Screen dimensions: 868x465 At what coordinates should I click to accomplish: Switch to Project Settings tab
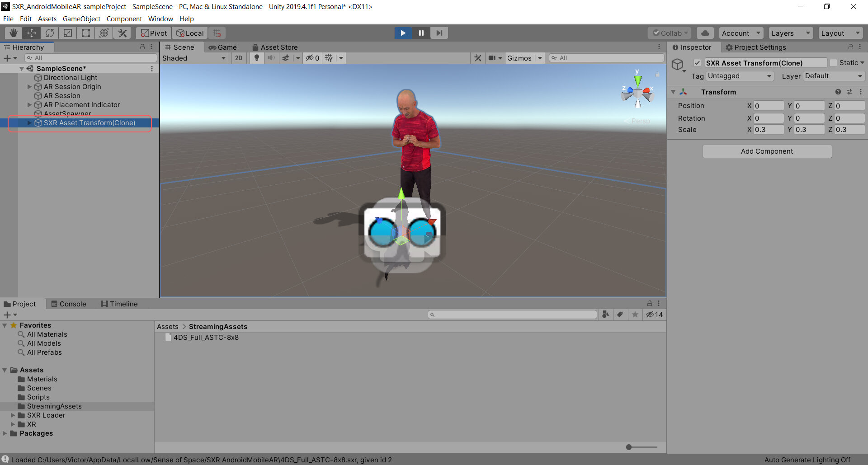[755, 47]
